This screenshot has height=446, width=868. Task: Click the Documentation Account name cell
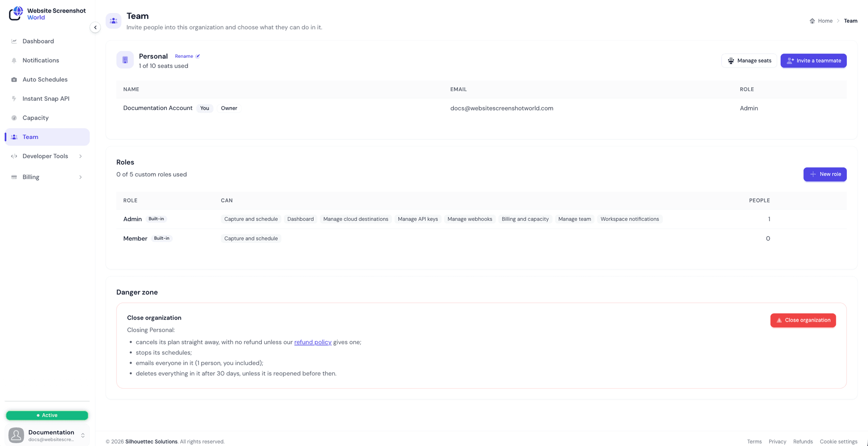(158, 108)
